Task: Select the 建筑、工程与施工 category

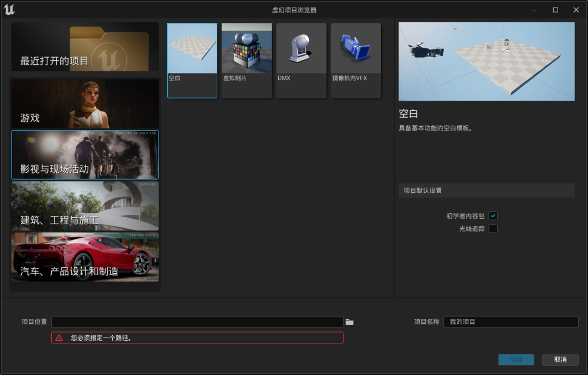Action: (x=85, y=206)
